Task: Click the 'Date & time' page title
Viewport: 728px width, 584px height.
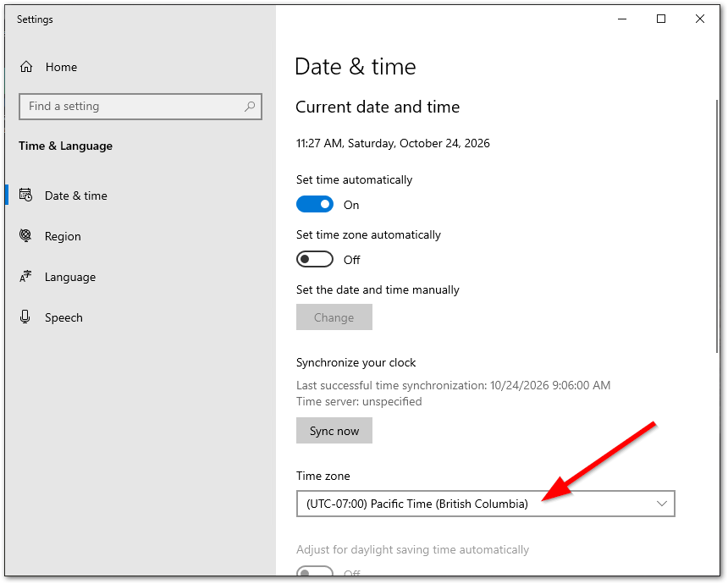Action: click(356, 67)
